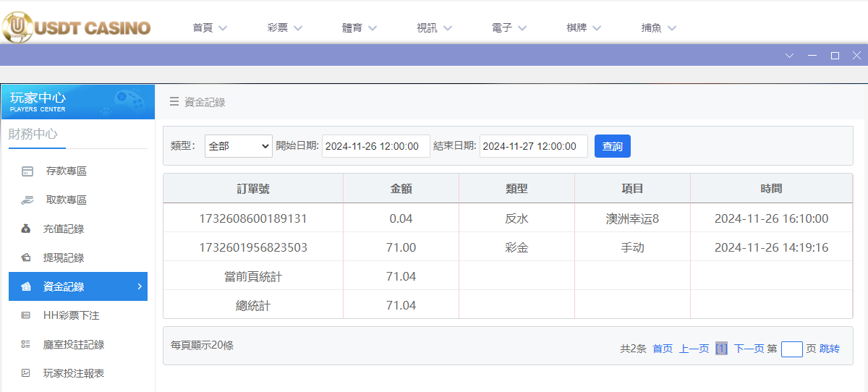This screenshot has height=392, width=868.
Task: Click the hamburger icon beside 資金記錄 heading
Action: [174, 102]
